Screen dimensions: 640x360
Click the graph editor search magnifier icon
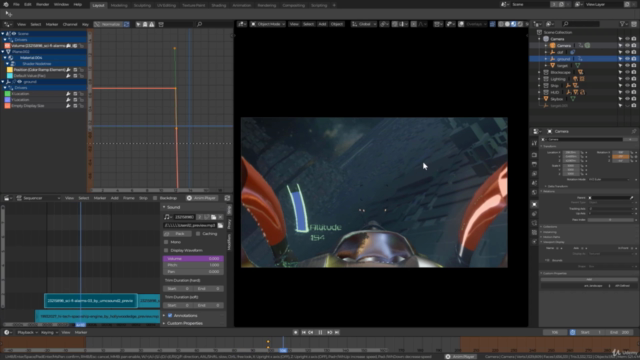coord(199,24)
